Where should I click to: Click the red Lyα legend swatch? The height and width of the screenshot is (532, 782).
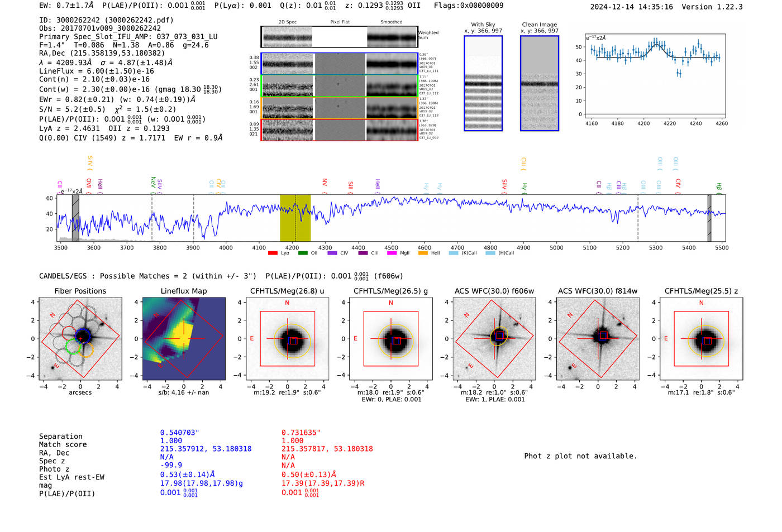pos(273,253)
